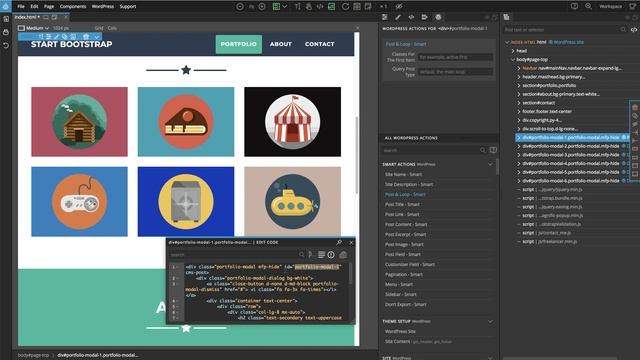Select the index.html page tab

pyautogui.click(x=27, y=17)
